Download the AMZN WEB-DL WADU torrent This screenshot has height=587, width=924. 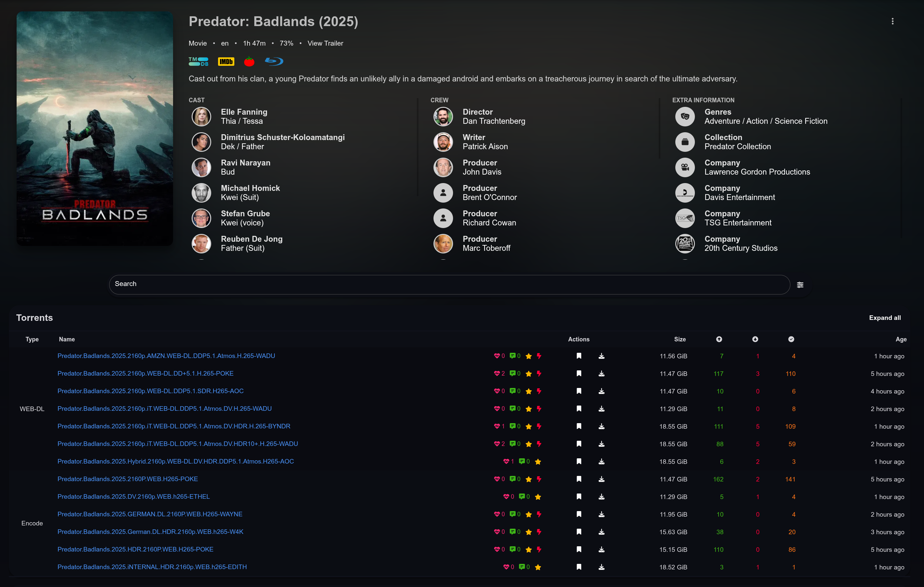[601, 356]
